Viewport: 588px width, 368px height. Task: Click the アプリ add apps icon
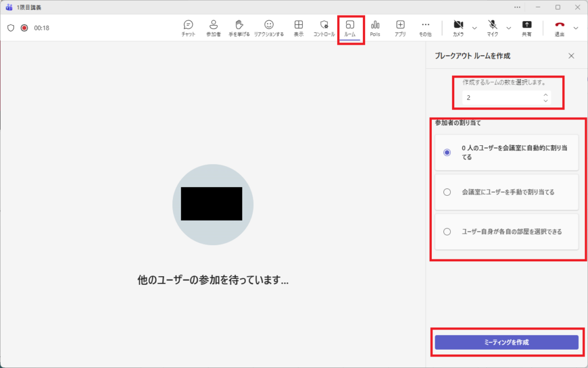coord(400,28)
